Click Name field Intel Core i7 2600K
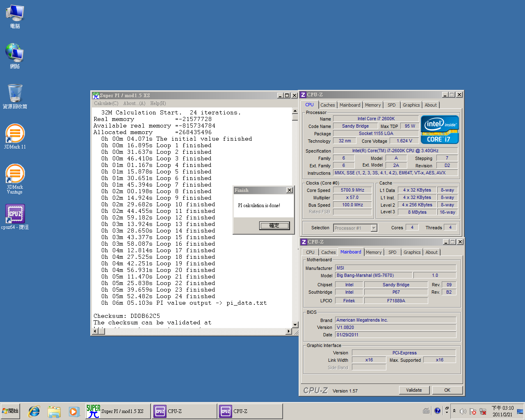525x420 pixels. click(376, 119)
